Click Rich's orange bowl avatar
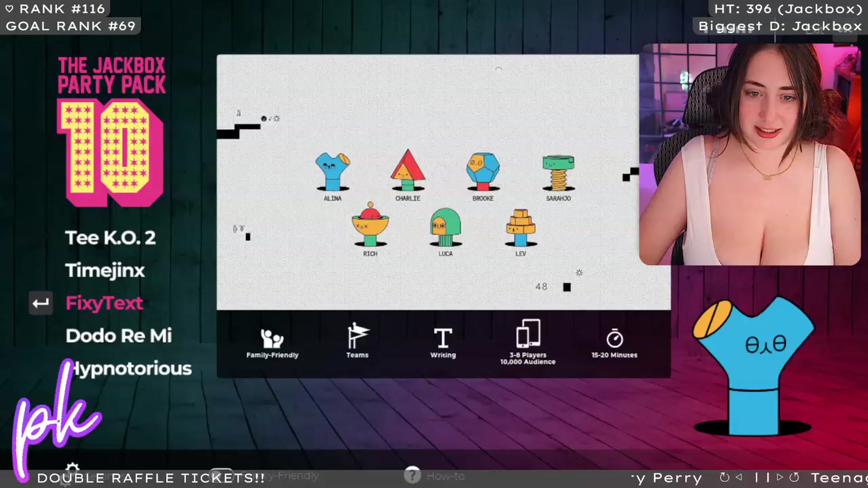Screen dimensions: 868x488 click(370, 224)
